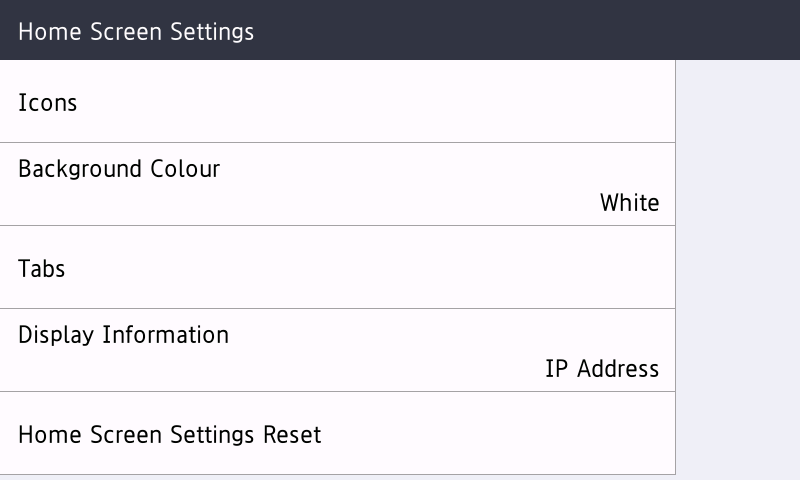Tap the "Background Colour" label text

pyautogui.click(x=119, y=169)
